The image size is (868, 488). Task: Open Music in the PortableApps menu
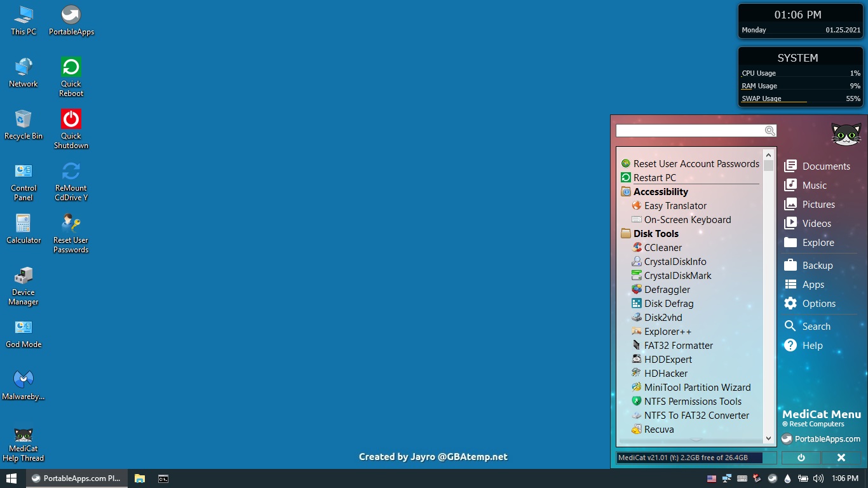(806, 185)
